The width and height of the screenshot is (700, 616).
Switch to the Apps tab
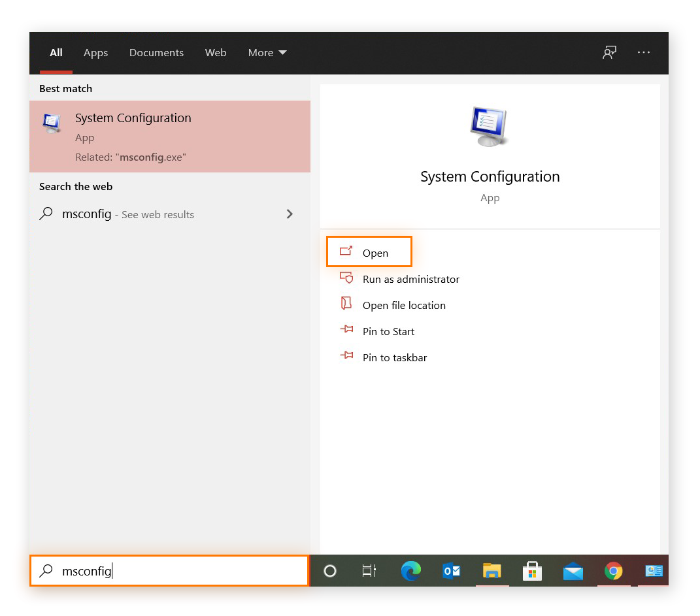click(x=95, y=52)
